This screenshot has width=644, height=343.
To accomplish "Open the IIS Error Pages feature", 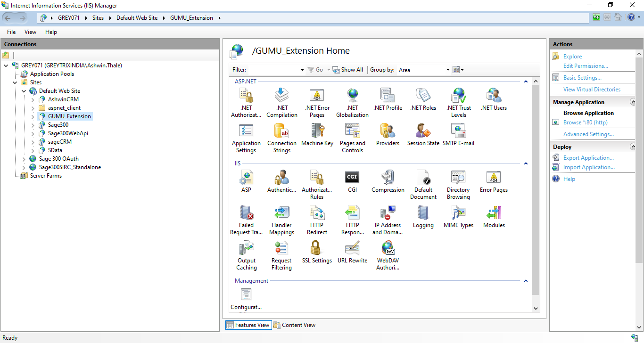I will 494,181.
